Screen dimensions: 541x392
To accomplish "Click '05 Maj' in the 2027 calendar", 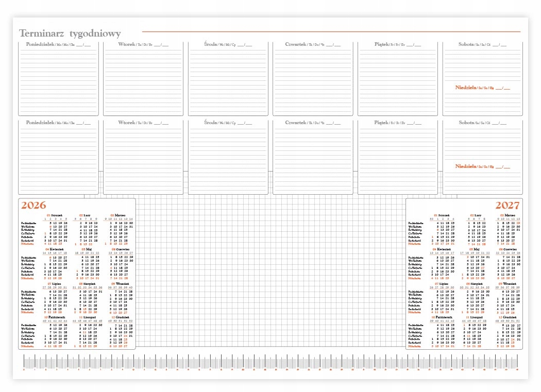I will (x=475, y=249).
